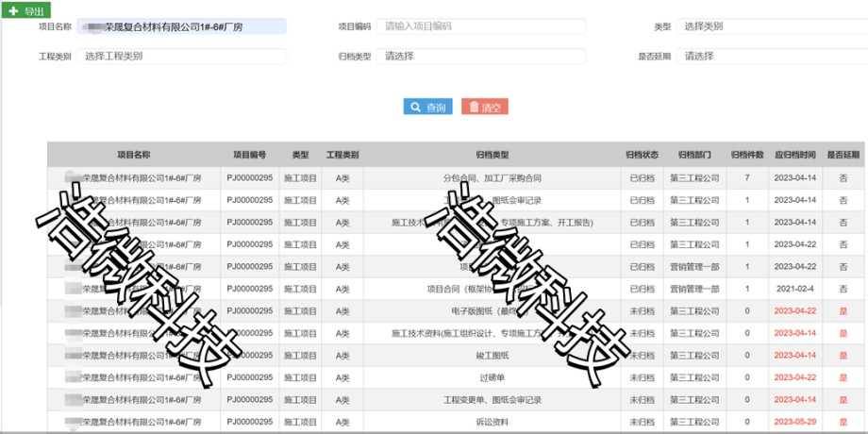Select the 竣工图纸 cell
Viewport: 868px width, 434px height.
pos(492,356)
